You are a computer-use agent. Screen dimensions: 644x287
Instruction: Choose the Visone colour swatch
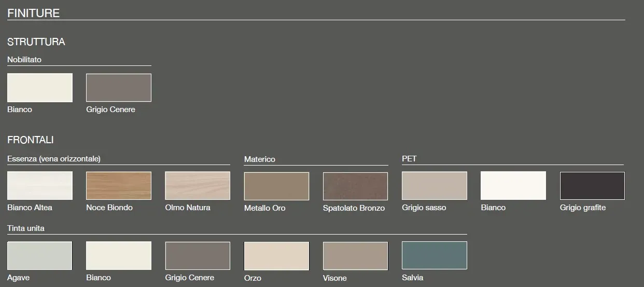[x=355, y=256]
